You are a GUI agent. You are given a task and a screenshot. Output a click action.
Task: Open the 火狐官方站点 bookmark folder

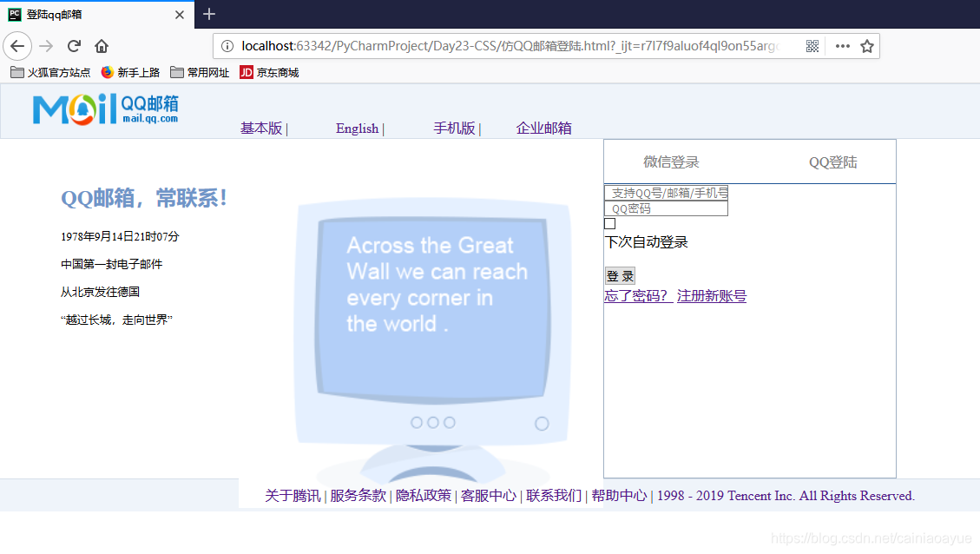click(50, 73)
